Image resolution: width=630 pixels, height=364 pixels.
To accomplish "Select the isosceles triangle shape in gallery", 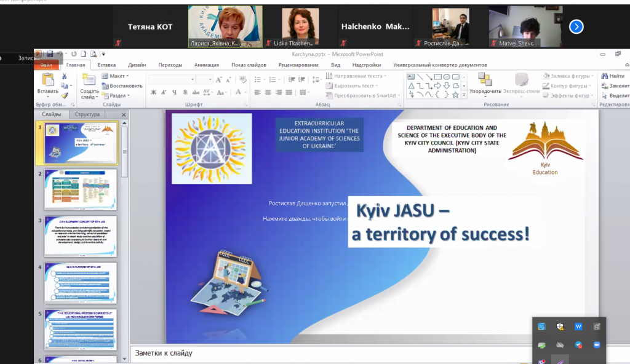I will coord(411,85).
